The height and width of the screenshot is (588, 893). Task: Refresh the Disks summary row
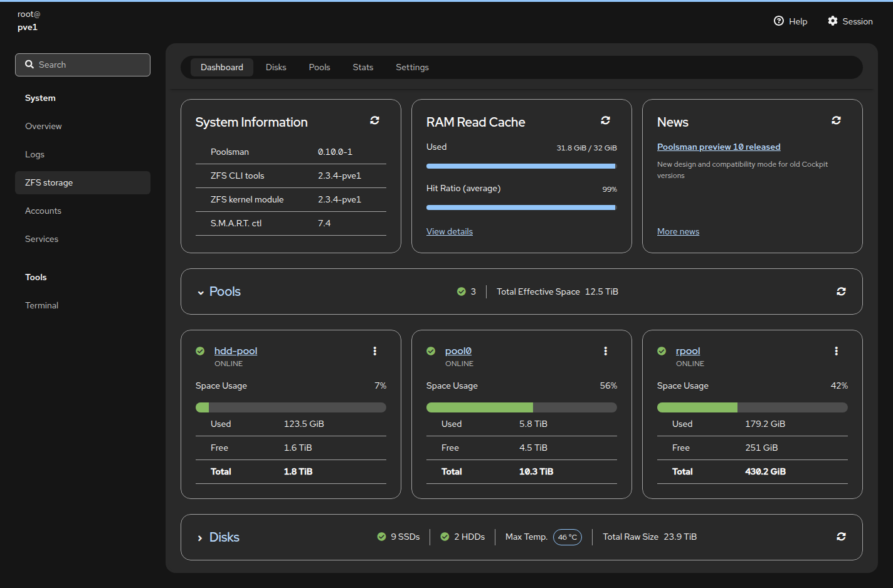tap(841, 537)
